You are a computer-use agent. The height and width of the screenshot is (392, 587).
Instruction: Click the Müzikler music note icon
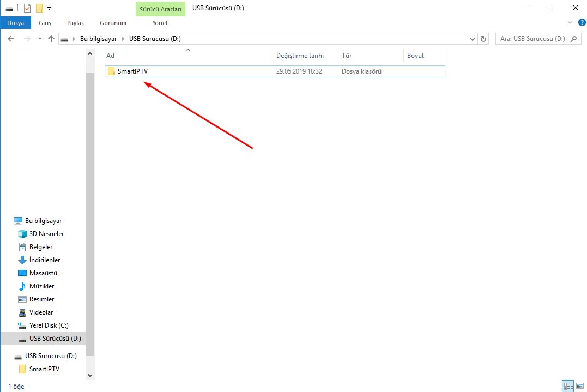[x=22, y=286]
